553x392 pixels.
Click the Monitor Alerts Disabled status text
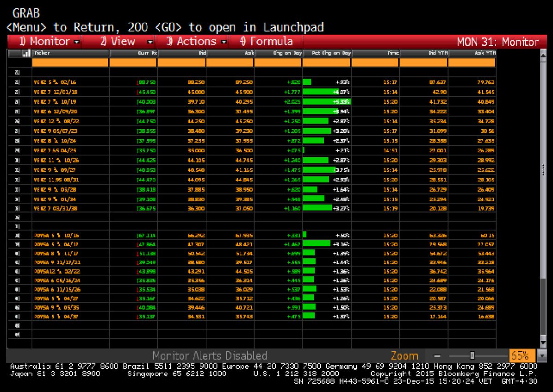pyautogui.click(x=210, y=356)
